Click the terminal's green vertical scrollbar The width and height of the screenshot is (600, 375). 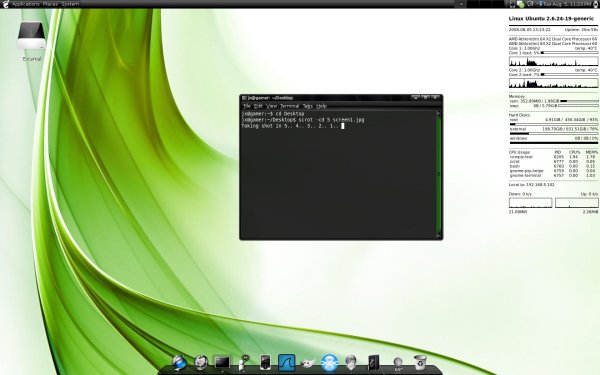(x=439, y=174)
